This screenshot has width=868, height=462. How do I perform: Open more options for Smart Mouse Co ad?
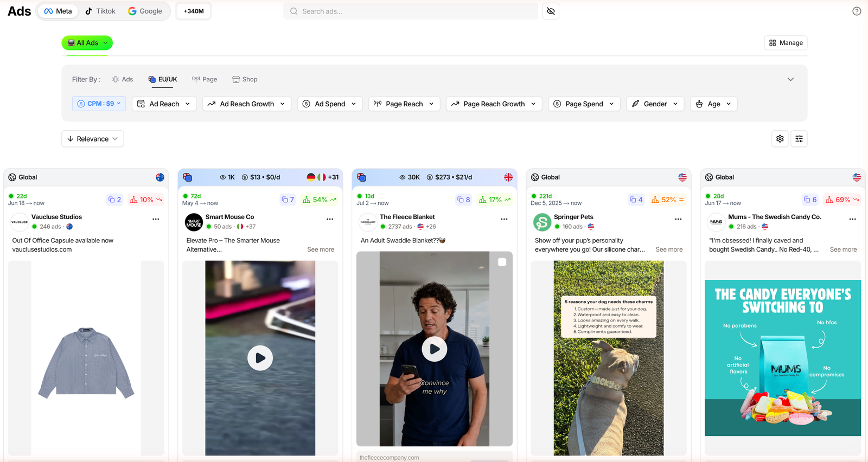(330, 219)
